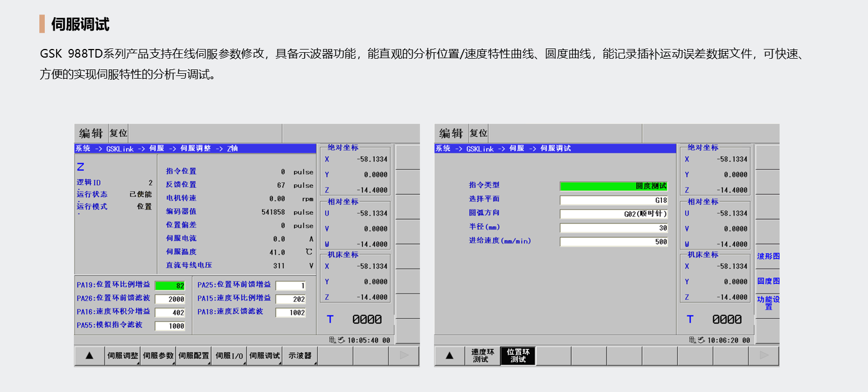The width and height of the screenshot is (868, 392).
Task: Open the 选择平面 field showing G18
Action: click(614, 200)
